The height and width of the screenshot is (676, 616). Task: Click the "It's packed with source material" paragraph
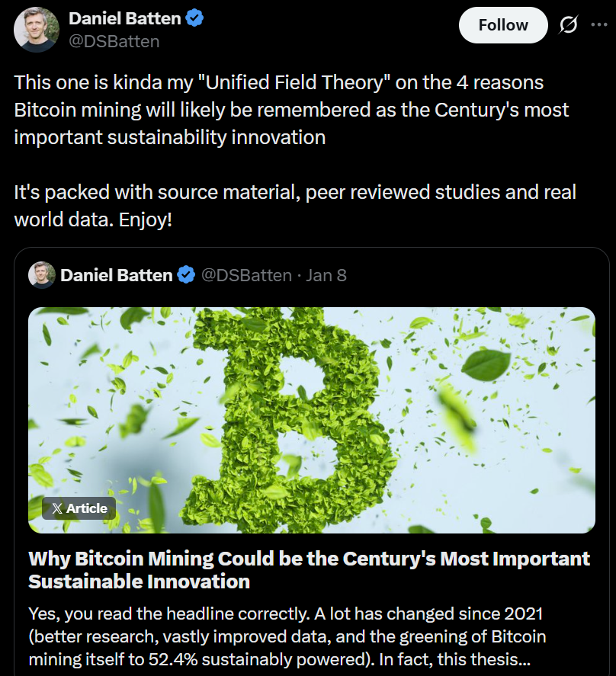pos(295,205)
